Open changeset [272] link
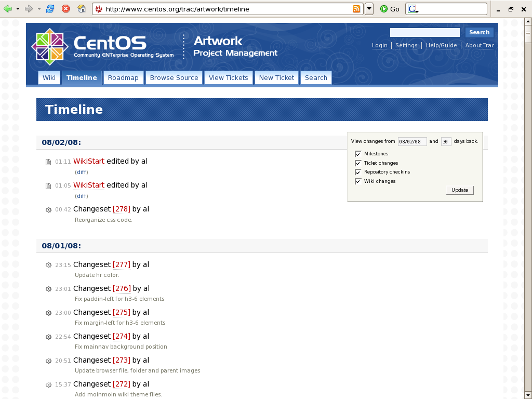 [x=122, y=384]
